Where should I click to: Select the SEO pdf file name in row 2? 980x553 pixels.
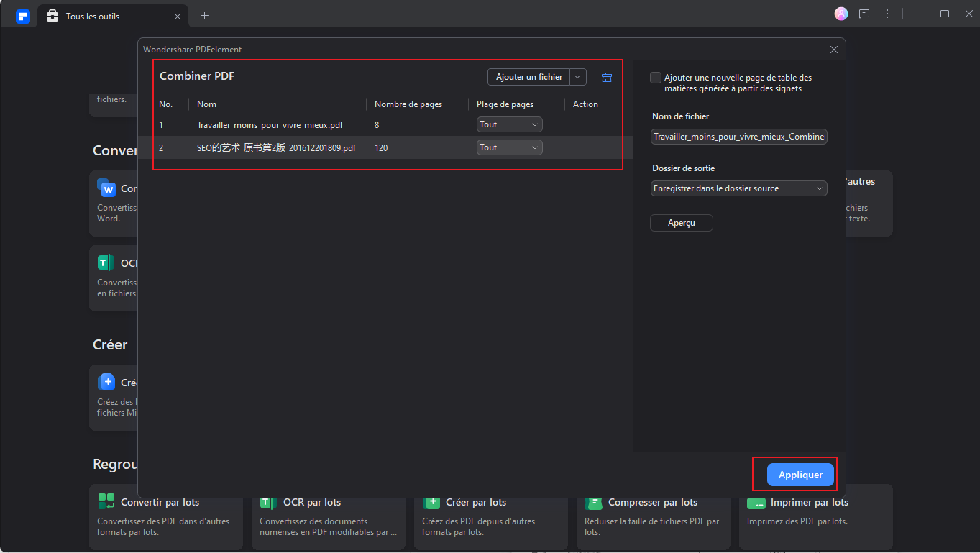pyautogui.click(x=276, y=147)
